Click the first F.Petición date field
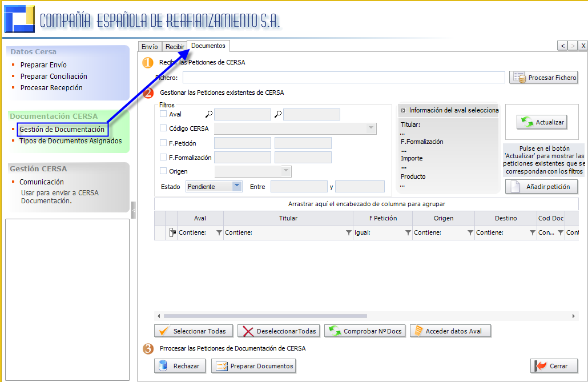 click(242, 143)
